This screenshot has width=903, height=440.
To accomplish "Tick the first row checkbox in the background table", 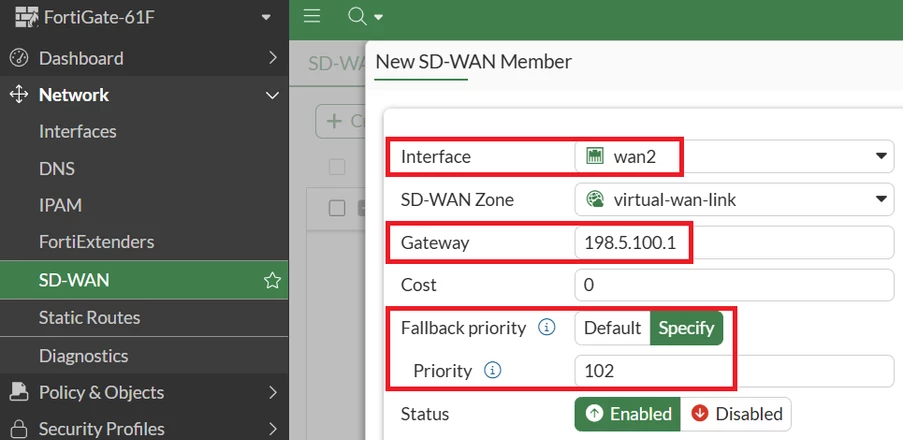I will (x=337, y=208).
